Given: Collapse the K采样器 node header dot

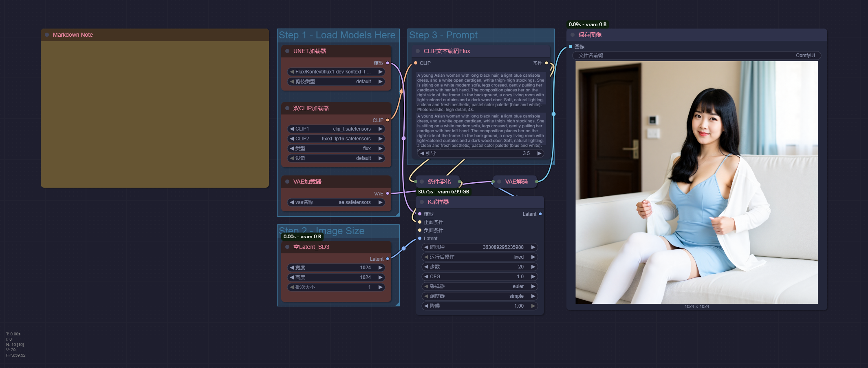Looking at the screenshot, I should tap(422, 202).
